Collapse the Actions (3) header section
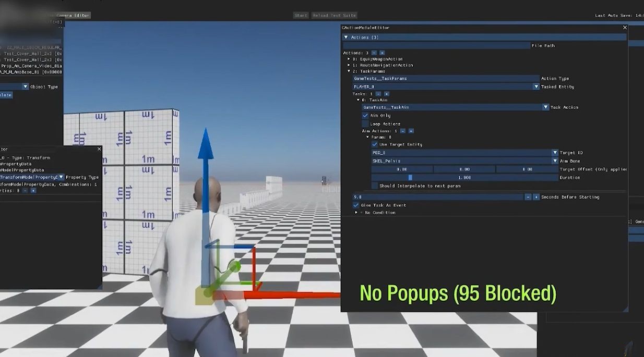The width and height of the screenshot is (644, 357). [345, 38]
